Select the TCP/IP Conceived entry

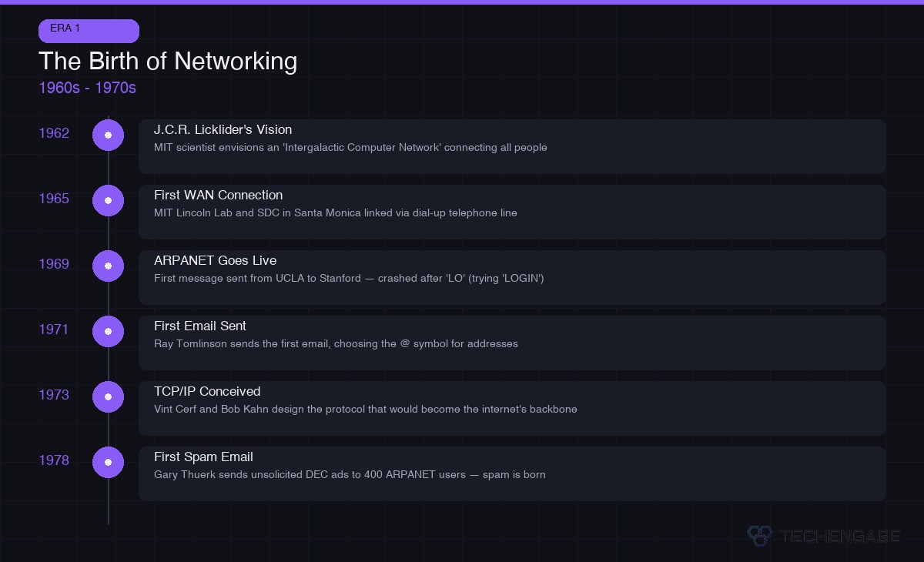tap(512, 408)
